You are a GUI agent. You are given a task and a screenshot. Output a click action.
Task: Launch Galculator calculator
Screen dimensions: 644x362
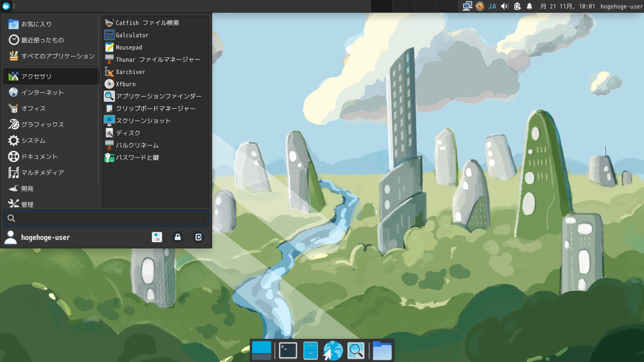click(156, 35)
